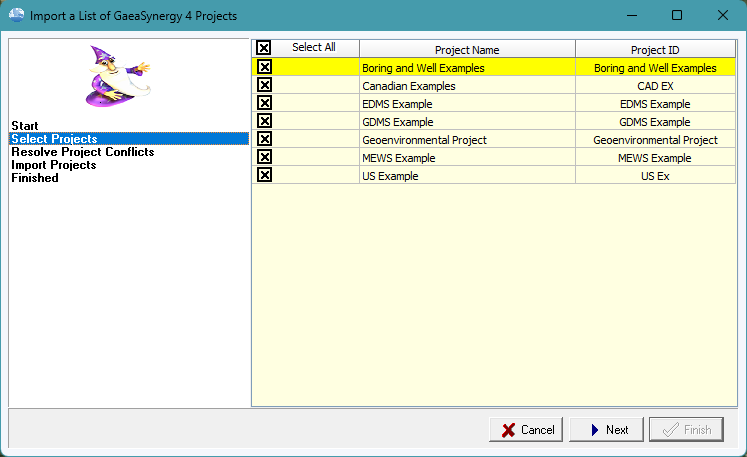Toggle the Select All checkbox
This screenshot has width=747, height=457.
tap(263, 48)
